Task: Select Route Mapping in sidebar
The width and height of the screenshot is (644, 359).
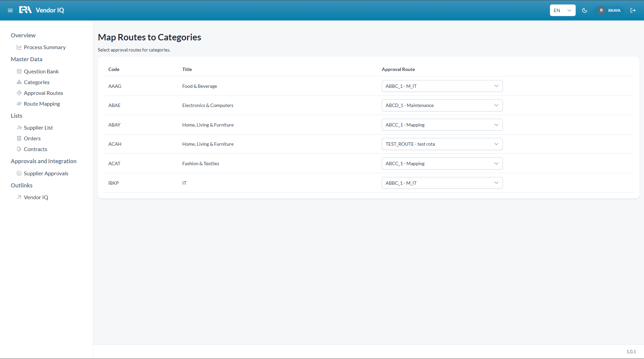Action: pos(42,104)
